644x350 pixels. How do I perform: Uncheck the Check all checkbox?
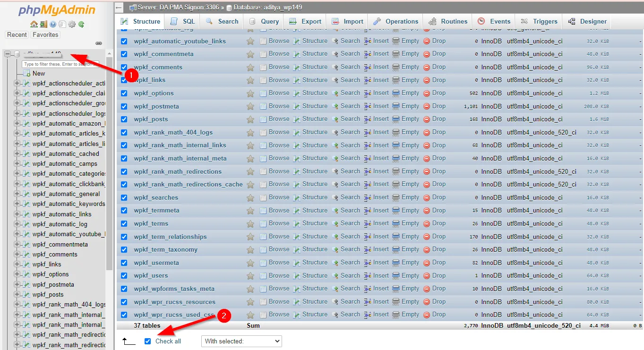[148, 341]
